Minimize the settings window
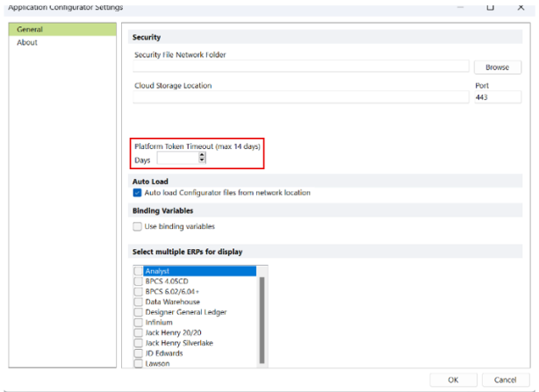 (x=460, y=7)
